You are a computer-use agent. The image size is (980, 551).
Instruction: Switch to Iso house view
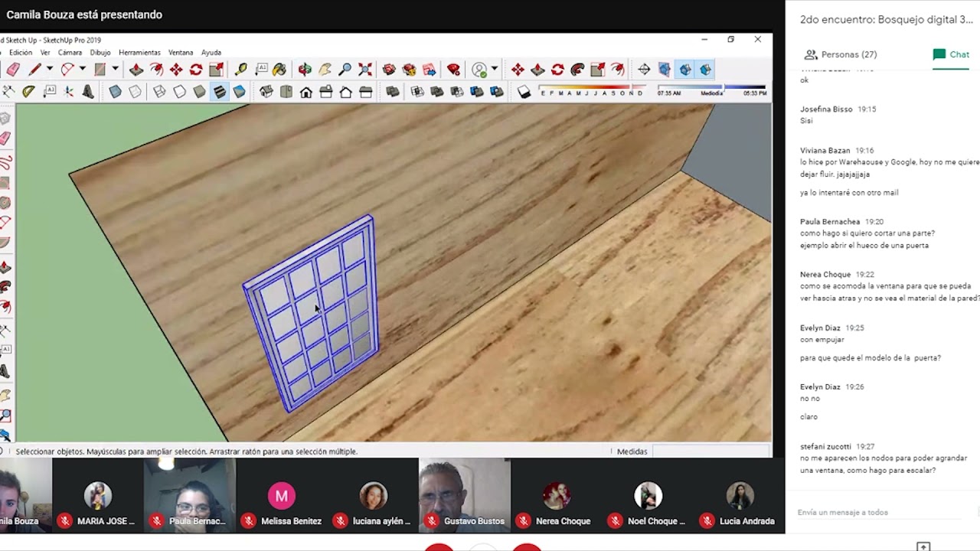point(266,92)
